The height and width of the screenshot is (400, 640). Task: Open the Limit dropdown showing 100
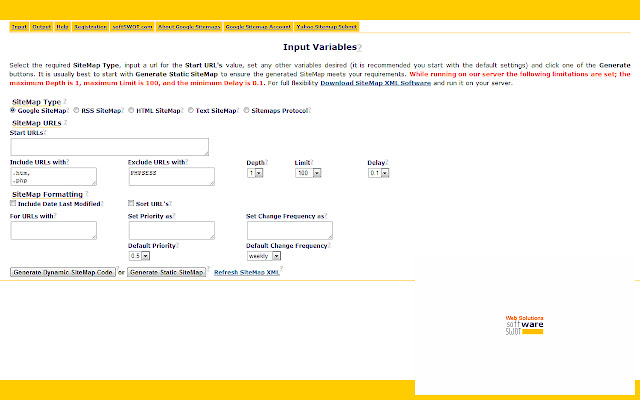click(x=308, y=173)
